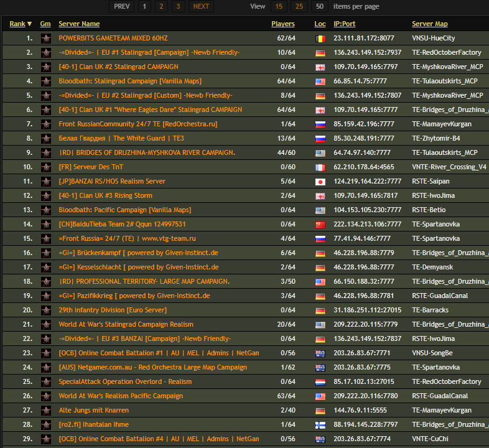Click Australian flag for Netgamer.com.au server
Screen dimensions: 489x448
[x=320, y=368]
